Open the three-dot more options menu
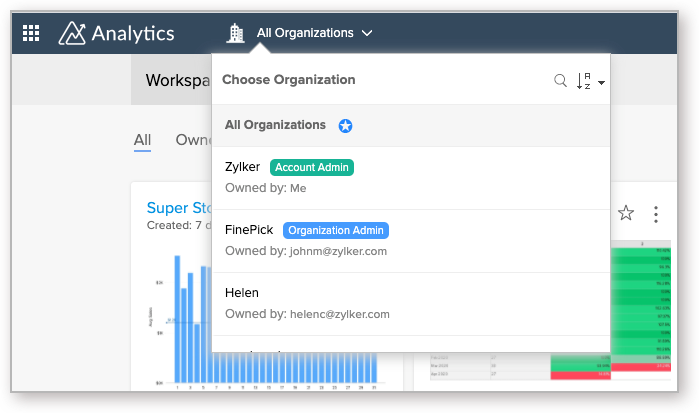The height and width of the screenshot is (413, 699). pyautogui.click(x=656, y=213)
